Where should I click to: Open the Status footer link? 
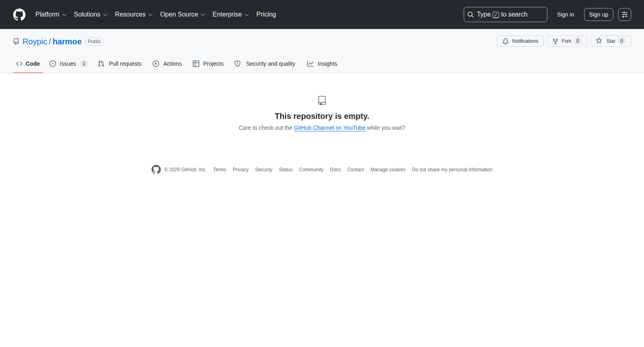(286, 170)
